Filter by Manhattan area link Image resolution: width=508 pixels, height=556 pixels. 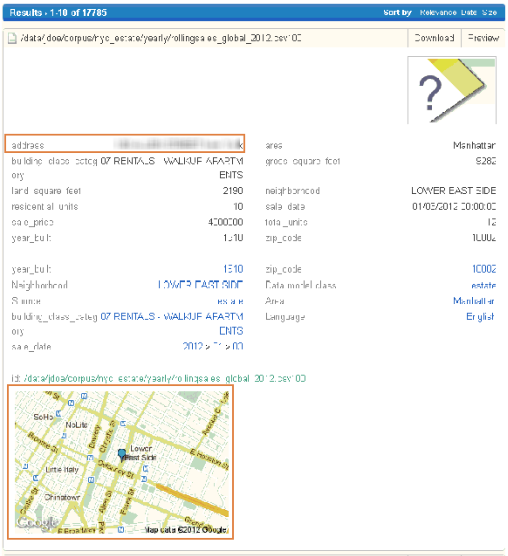[x=474, y=301]
